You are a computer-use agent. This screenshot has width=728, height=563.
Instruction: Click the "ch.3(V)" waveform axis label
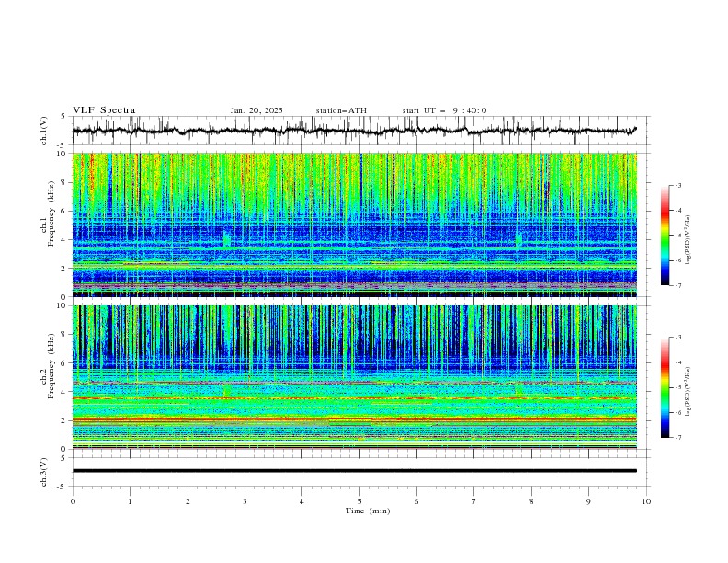tap(44, 472)
